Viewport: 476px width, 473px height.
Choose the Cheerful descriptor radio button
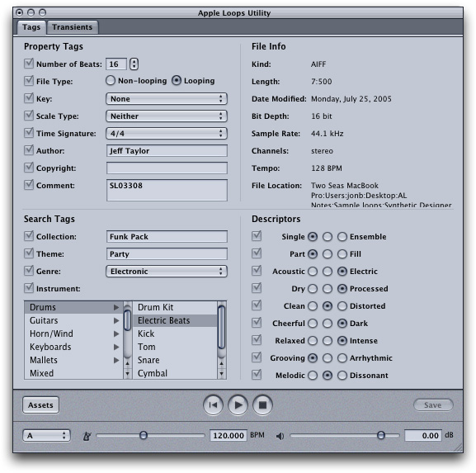[x=313, y=324]
